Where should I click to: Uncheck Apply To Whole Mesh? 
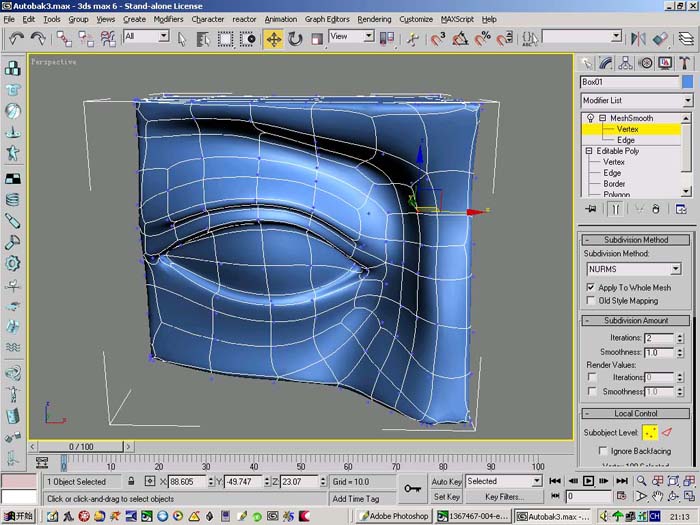[x=591, y=287]
